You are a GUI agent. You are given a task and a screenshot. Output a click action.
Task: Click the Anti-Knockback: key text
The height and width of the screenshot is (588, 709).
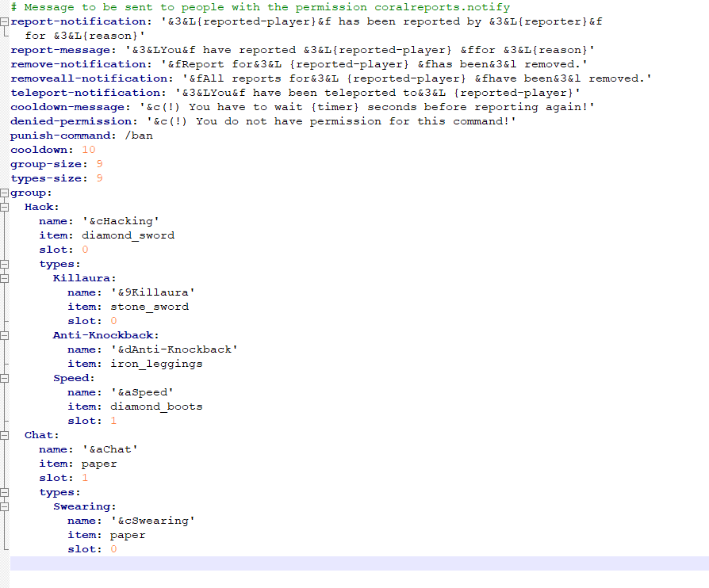pyautogui.click(x=106, y=335)
